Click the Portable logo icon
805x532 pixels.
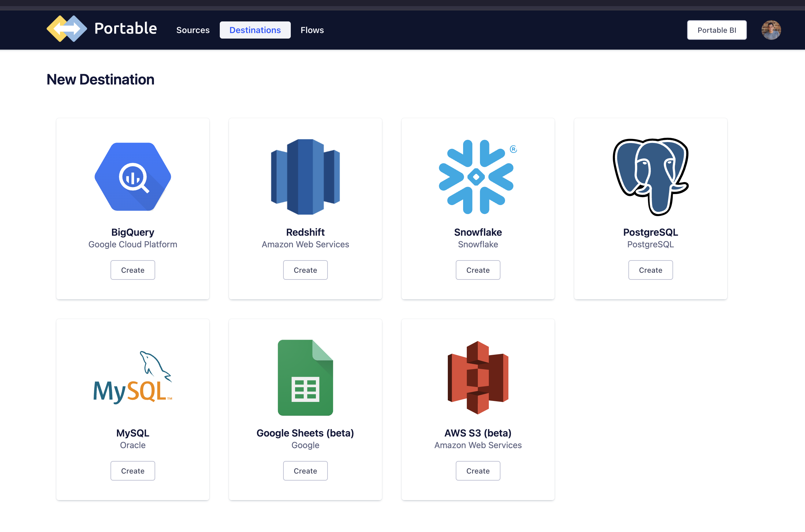[x=67, y=29]
